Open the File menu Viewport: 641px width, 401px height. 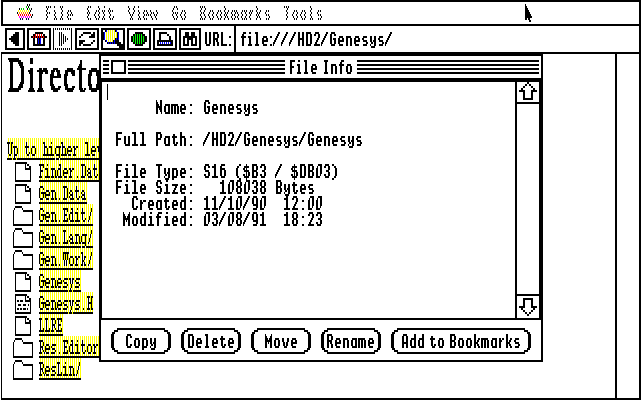coord(59,13)
